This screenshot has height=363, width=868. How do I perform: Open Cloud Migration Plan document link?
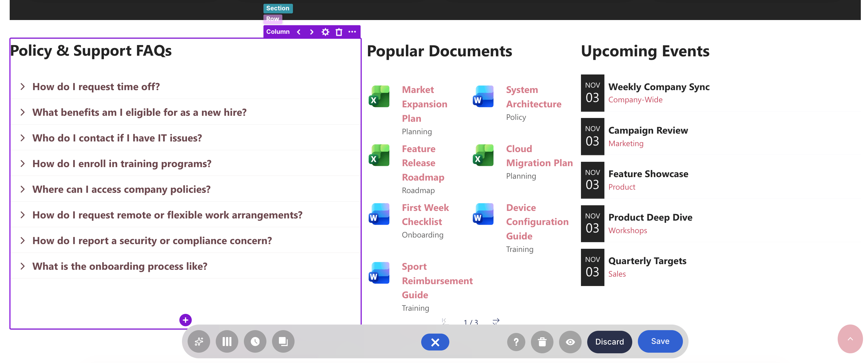click(x=539, y=156)
